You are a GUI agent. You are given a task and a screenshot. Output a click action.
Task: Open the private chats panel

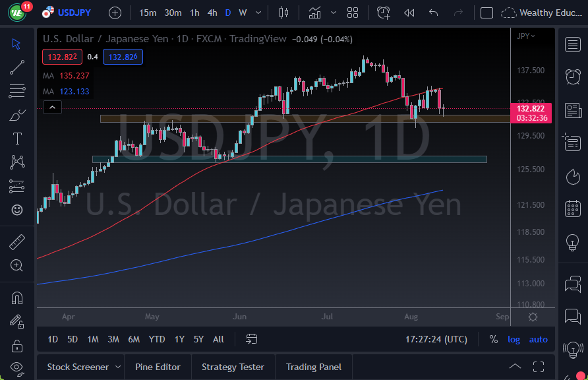tap(573, 316)
